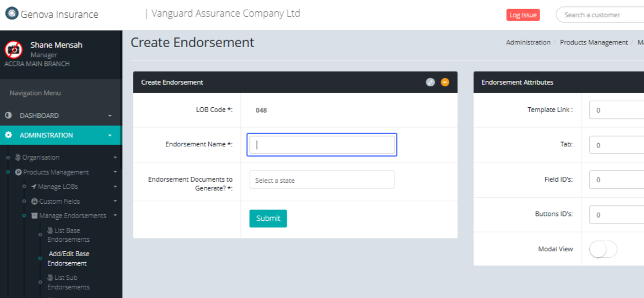Open List Base Endorsements menu item
The height and width of the screenshot is (298, 644).
[68, 235]
